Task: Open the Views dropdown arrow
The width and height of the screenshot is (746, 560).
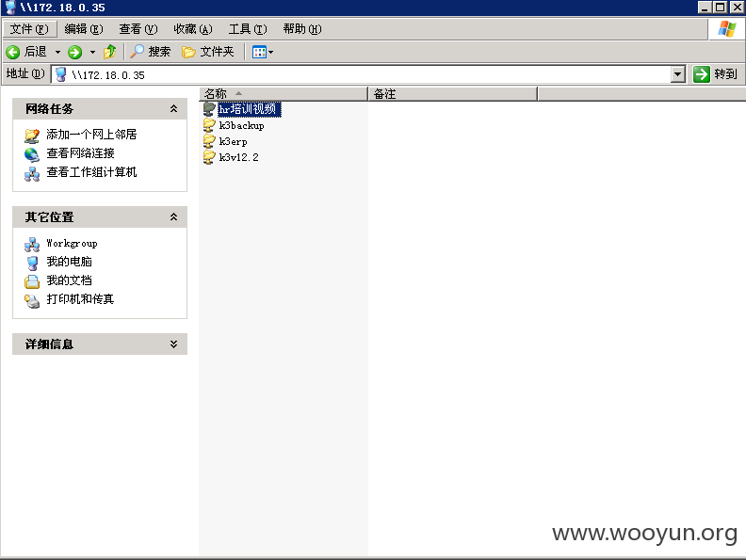Action: click(x=270, y=53)
